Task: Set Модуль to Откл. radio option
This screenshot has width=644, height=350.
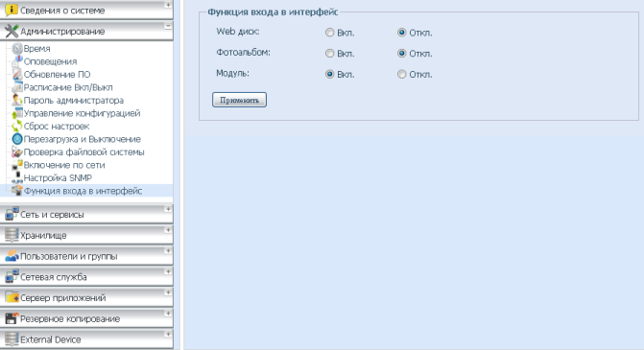Action: [402, 74]
